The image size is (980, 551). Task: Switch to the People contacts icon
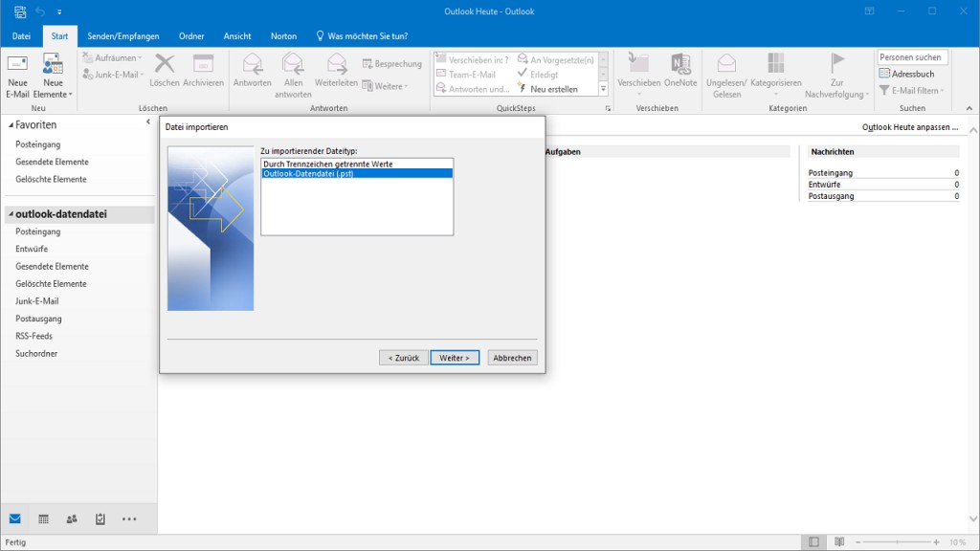tap(72, 519)
